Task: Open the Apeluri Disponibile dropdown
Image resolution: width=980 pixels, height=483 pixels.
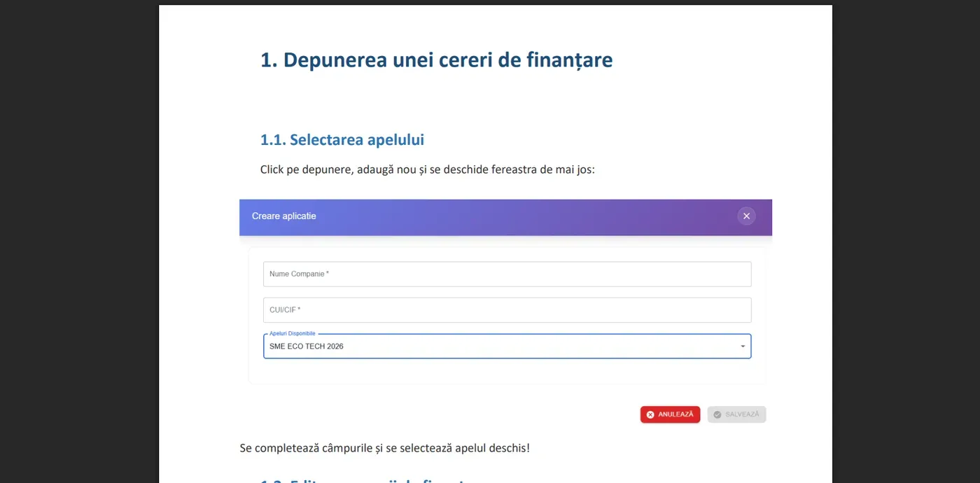Action: (x=507, y=346)
